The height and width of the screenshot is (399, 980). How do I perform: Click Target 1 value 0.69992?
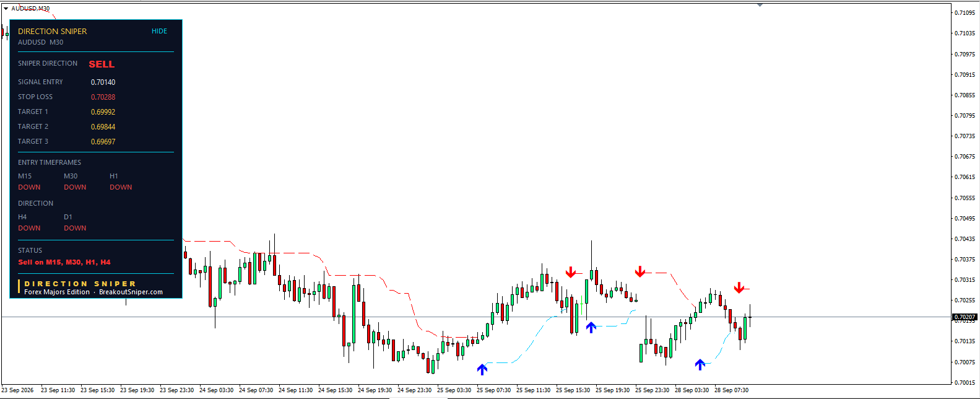[103, 112]
